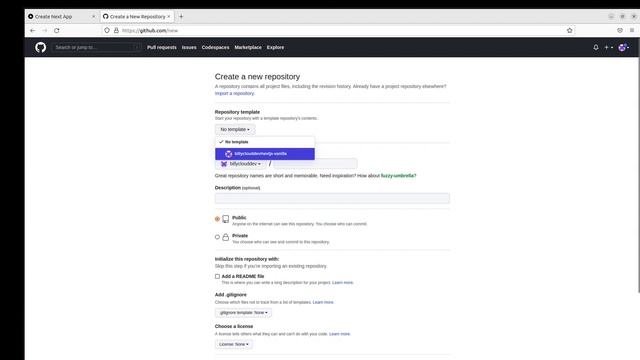Open Marketplace in the header

[248, 47]
